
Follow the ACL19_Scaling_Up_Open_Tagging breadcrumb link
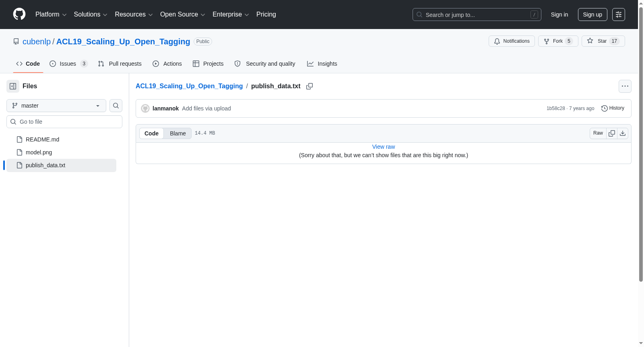(x=189, y=86)
